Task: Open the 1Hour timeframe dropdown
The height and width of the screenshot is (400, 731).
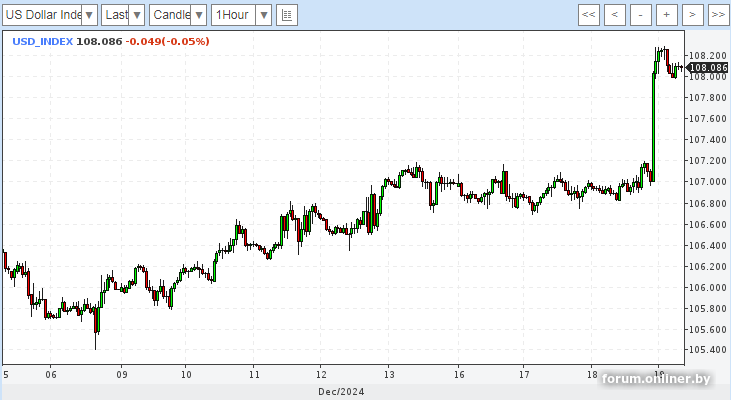Action: (241, 15)
